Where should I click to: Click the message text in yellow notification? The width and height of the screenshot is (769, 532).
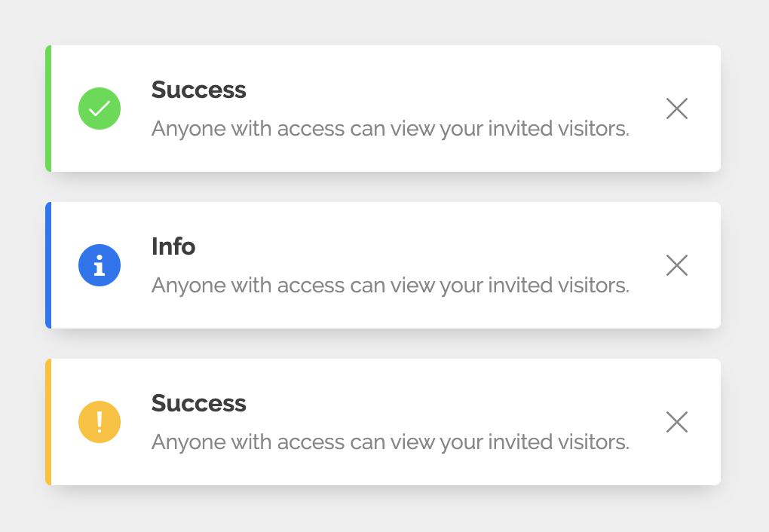(391, 442)
